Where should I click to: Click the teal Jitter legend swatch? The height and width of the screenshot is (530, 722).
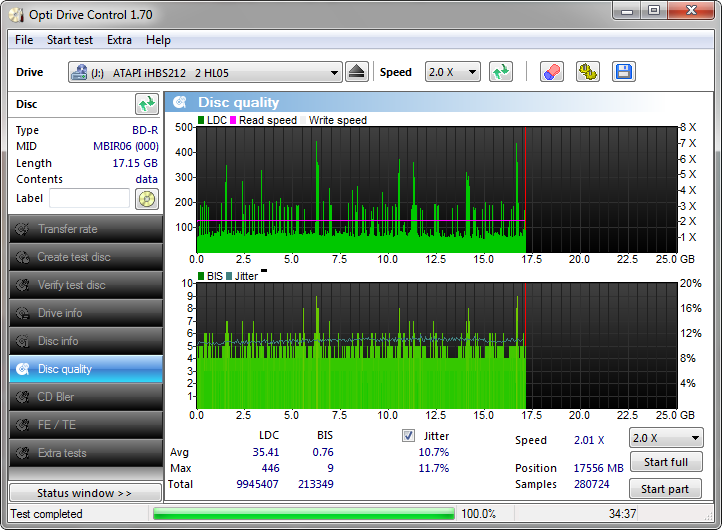point(229,276)
